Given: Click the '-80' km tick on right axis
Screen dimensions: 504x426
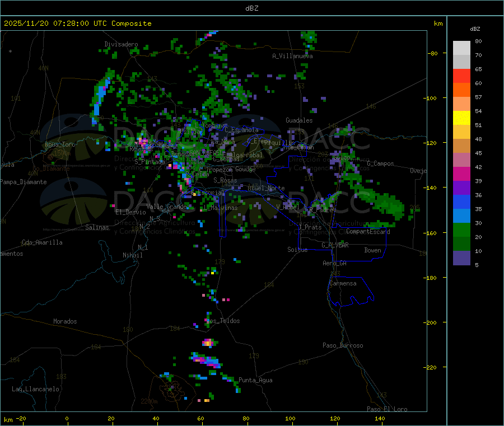Looking at the screenshot, I should [433, 53].
